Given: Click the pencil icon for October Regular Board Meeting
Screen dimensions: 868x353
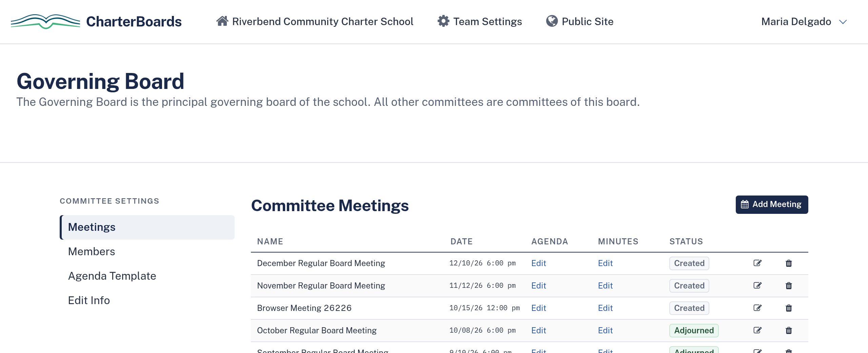Looking at the screenshot, I should [x=757, y=330].
